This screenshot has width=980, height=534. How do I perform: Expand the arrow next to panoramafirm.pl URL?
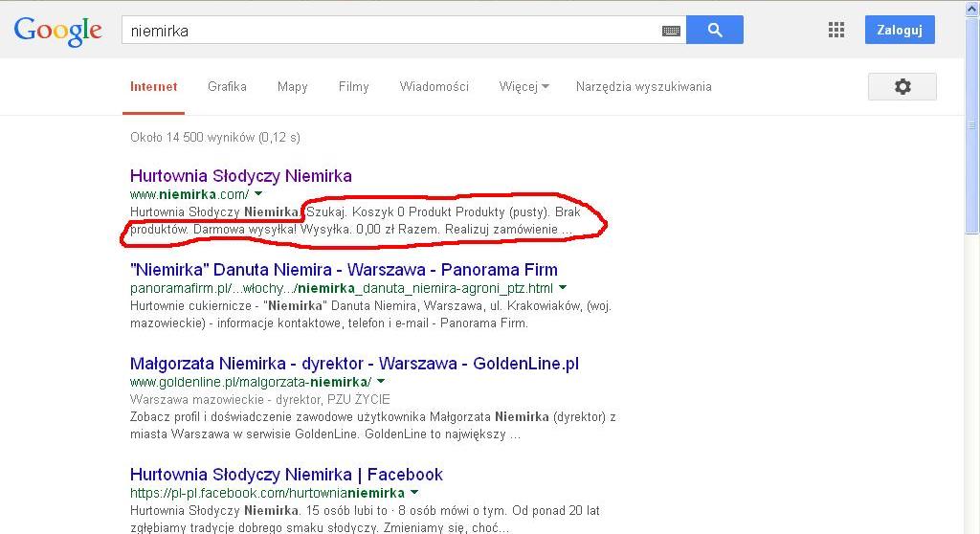point(563,288)
